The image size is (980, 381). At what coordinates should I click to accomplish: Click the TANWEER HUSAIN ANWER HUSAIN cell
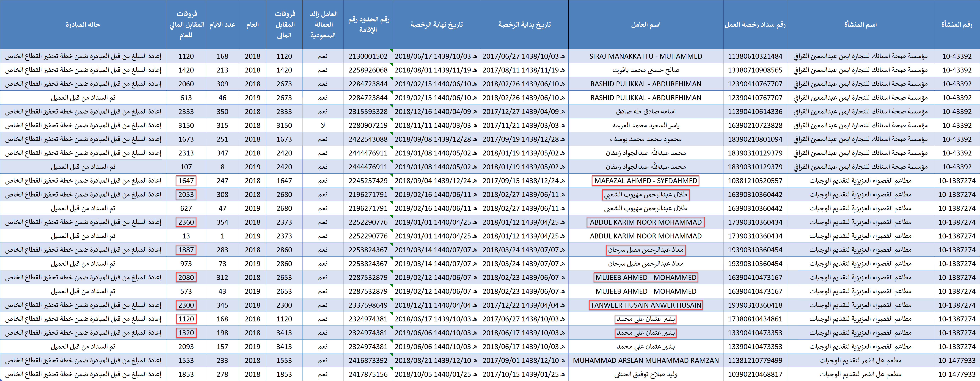point(646,305)
